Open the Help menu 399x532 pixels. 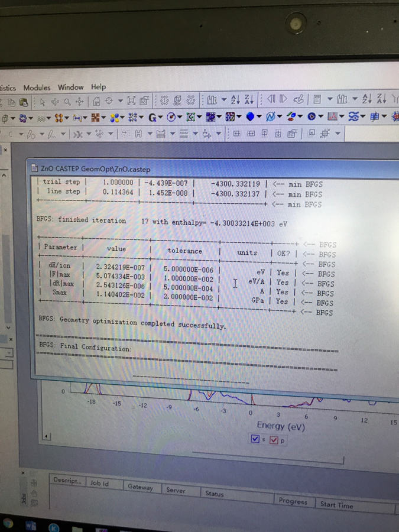pos(98,87)
